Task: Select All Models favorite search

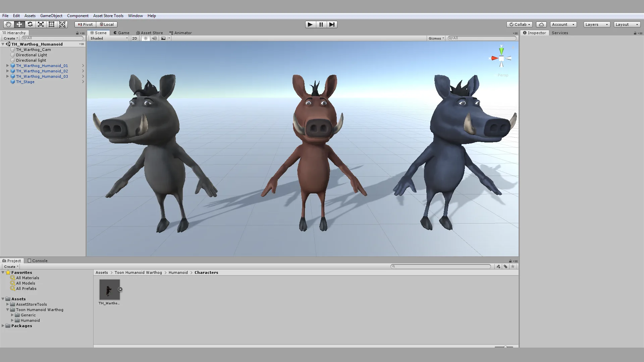Action: pos(25,283)
